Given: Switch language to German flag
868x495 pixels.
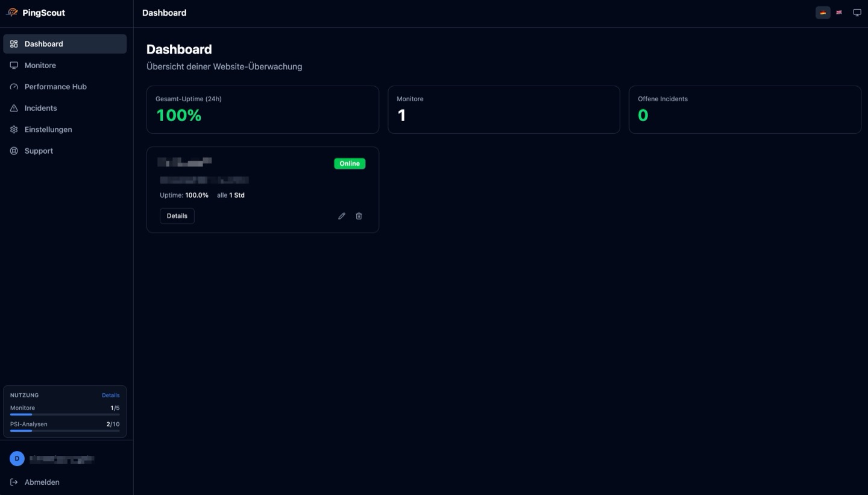Looking at the screenshot, I should pos(823,13).
